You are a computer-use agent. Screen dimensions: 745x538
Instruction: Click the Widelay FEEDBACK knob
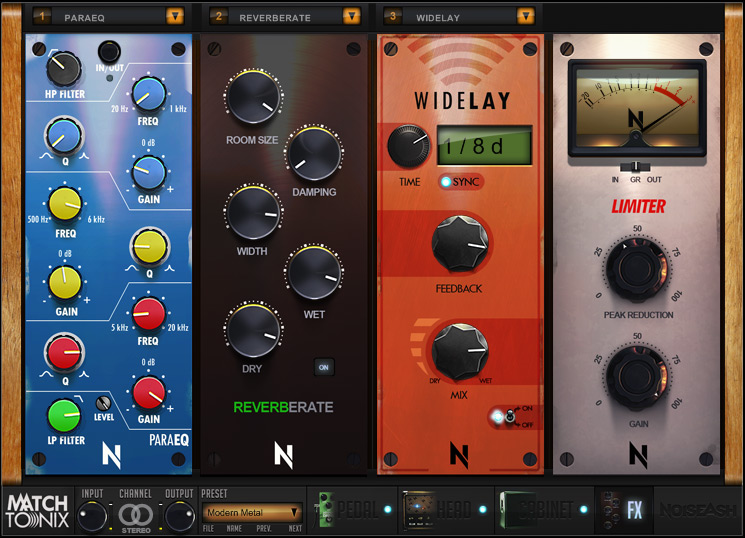(460, 244)
